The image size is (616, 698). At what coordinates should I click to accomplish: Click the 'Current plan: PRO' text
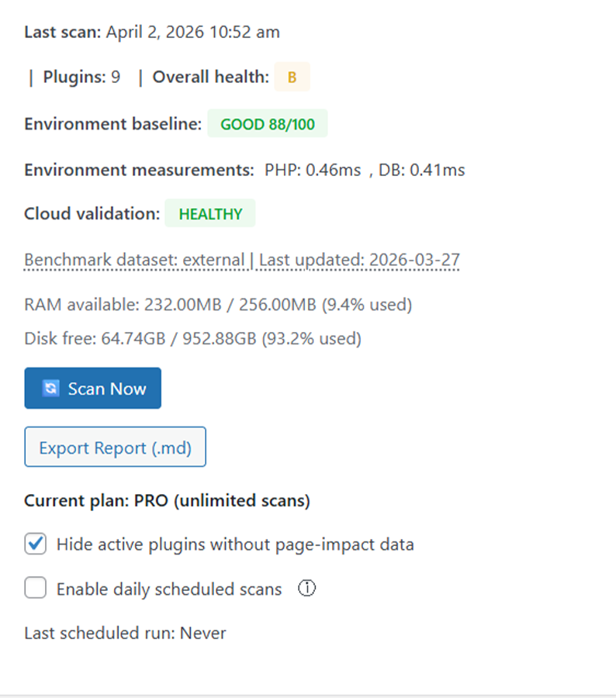click(167, 501)
